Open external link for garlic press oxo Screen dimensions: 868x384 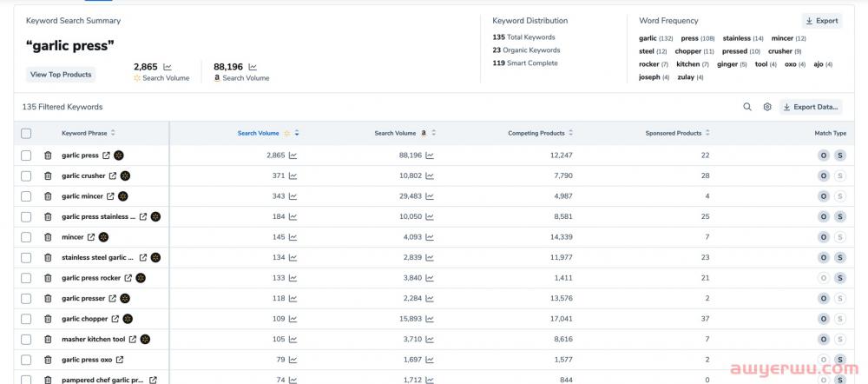[x=120, y=361]
